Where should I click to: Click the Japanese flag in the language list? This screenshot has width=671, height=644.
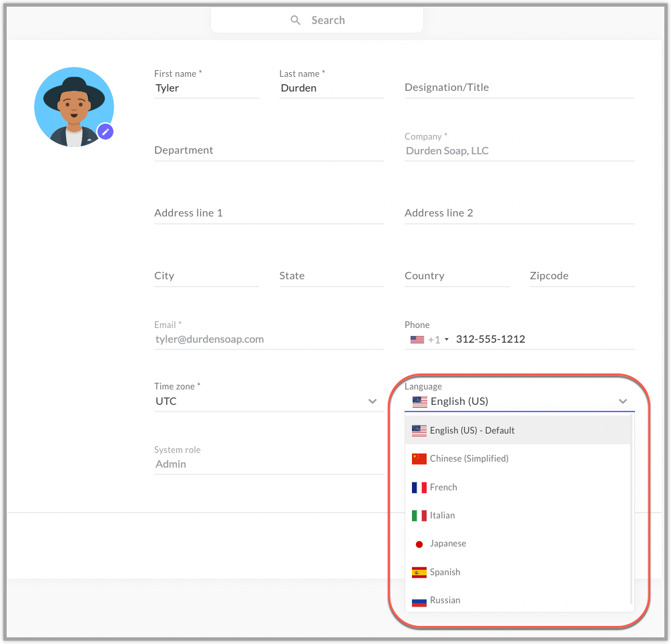(419, 543)
